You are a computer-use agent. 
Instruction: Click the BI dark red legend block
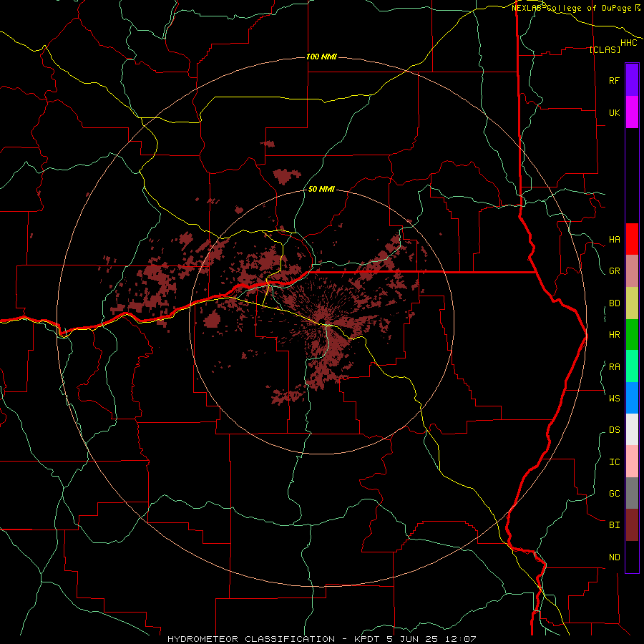(632, 525)
